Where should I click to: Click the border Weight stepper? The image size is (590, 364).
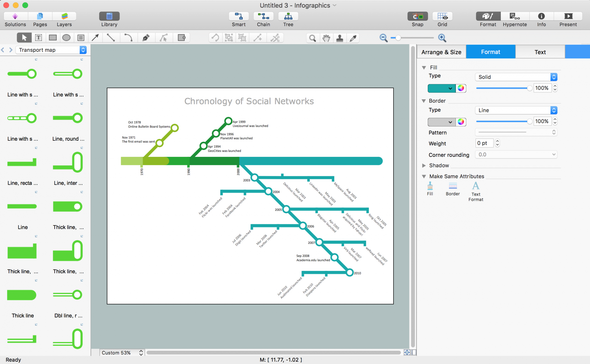[x=498, y=143]
